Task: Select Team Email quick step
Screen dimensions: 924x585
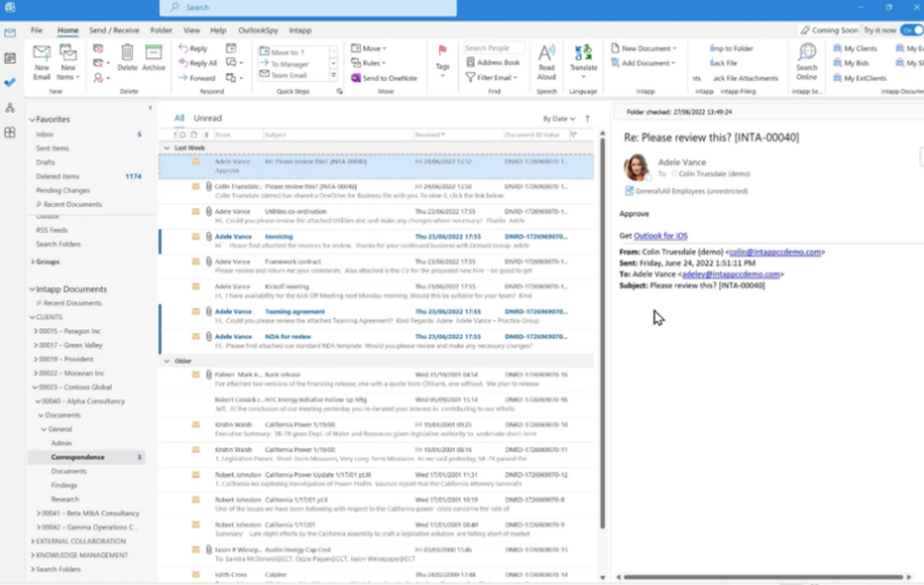Action: (x=288, y=76)
